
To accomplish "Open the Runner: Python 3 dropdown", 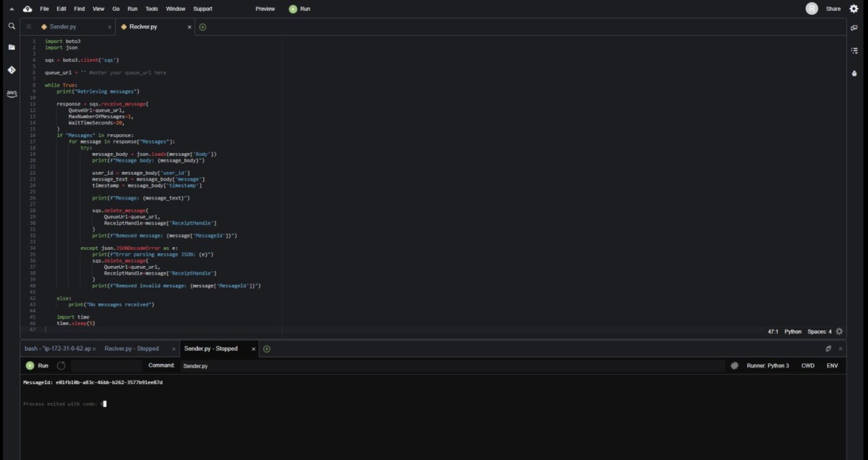I will coord(768,366).
